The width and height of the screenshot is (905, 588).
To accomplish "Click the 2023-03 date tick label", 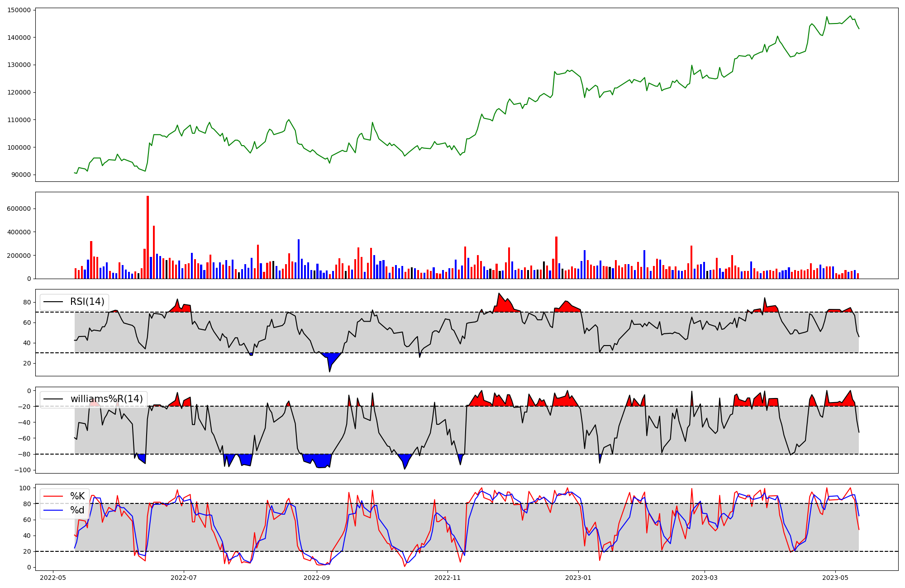I will (705, 578).
